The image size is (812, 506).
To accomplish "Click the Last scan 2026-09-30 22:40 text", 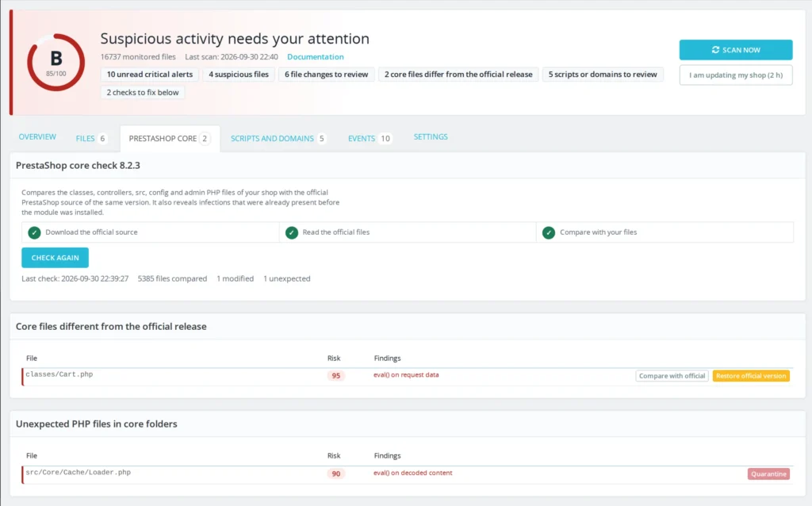I will pos(232,57).
